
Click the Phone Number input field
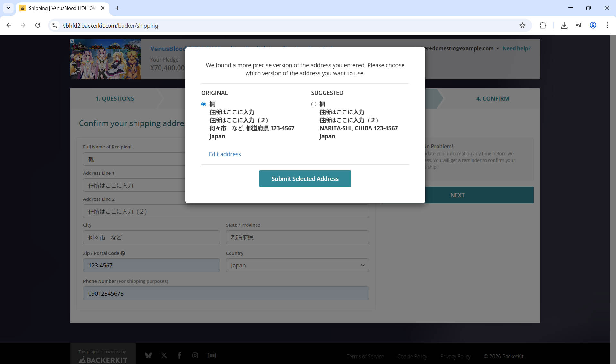(x=226, y=293)
